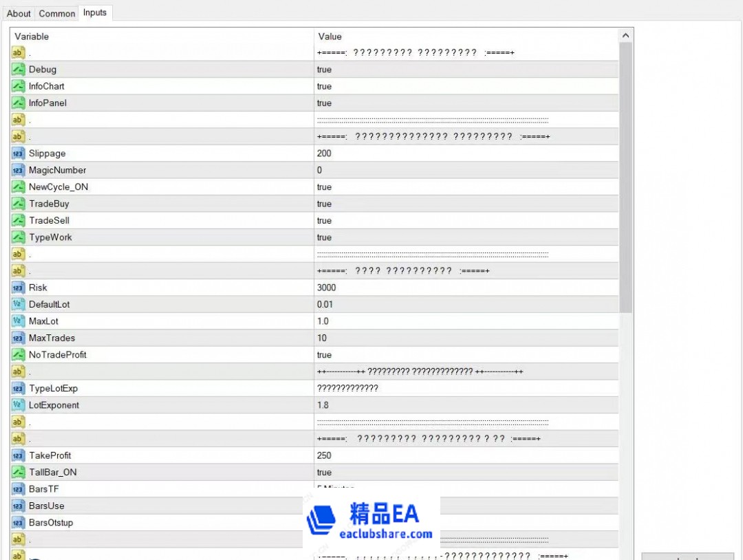Image resolution: width=743 pixels, height=560 pixels.
Task: Click the icon next to LotExponent
Action: [x=19, y=405]
